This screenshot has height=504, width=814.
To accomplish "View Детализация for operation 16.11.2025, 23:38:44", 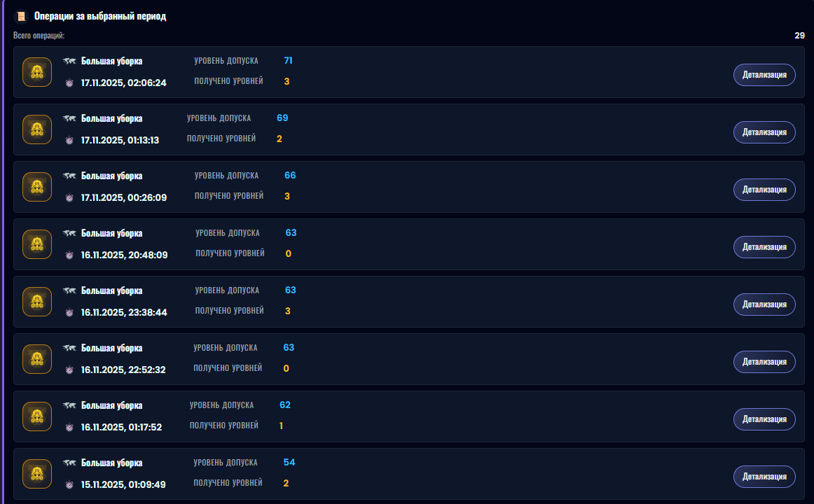I will coord(764,304).
